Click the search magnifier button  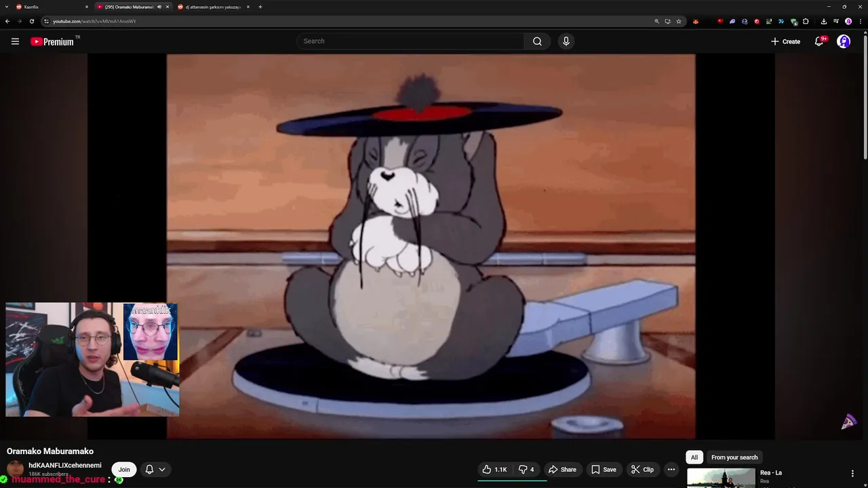537,41
